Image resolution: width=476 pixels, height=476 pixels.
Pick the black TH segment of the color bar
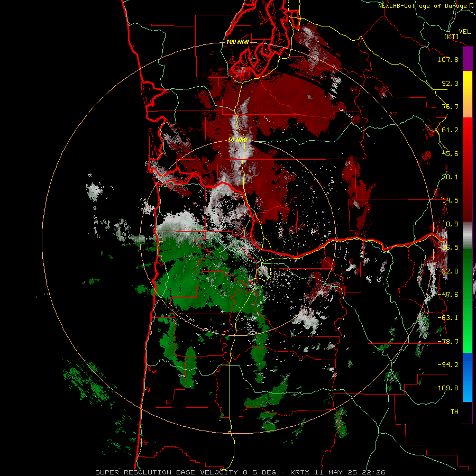(x=467, y=413)
